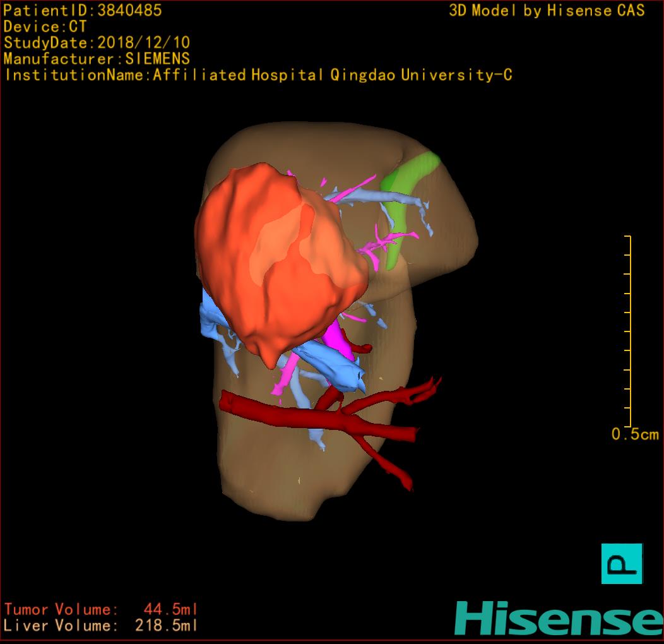Click the cyan P orientation cube icon
664x644 pixels.
622,563
